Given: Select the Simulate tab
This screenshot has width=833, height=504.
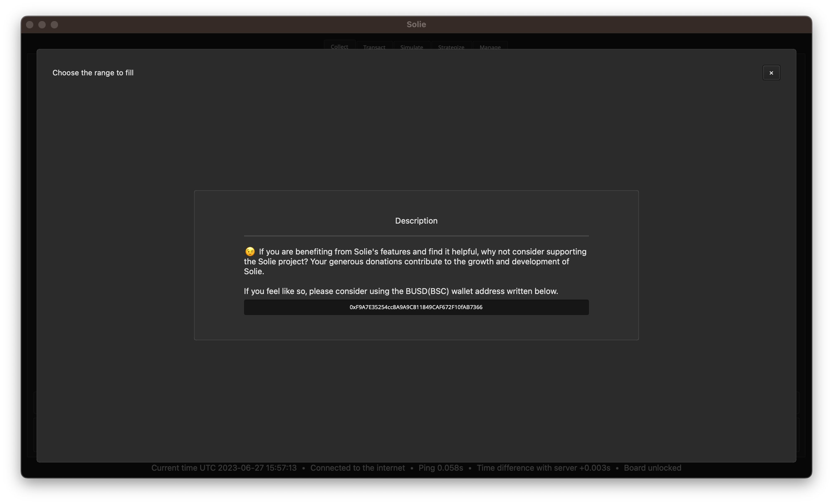Looking at the screenshot, I should [x=412, y=47].
